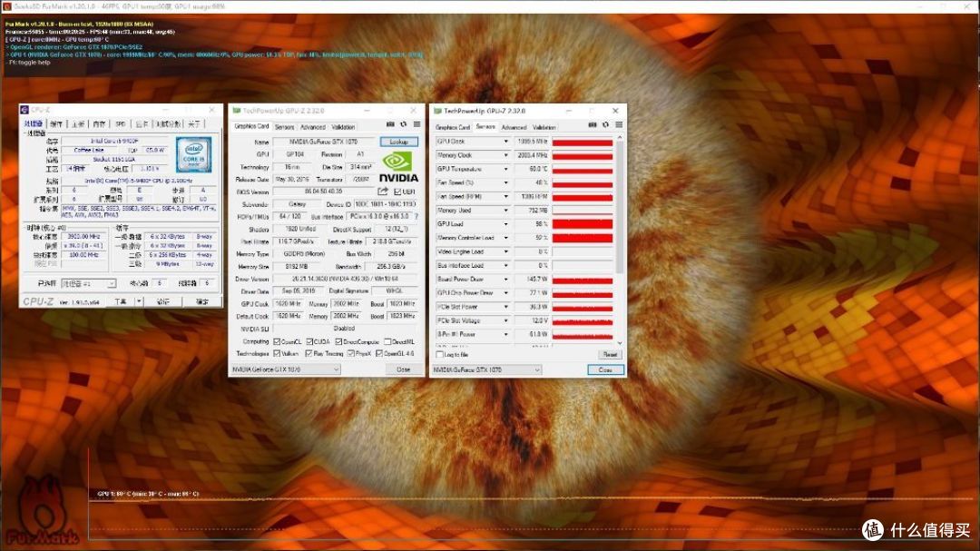Click the refresh icon in the GPU-Z Sensors window
Image resolution: width=980 pixels, height=551 pixels.
coord(605,125)
